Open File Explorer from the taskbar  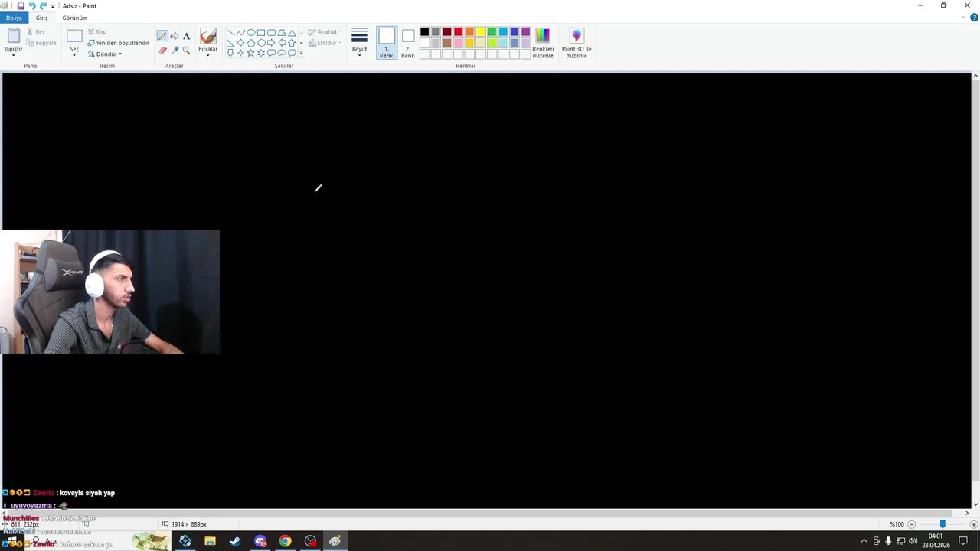tap(210, 541)
